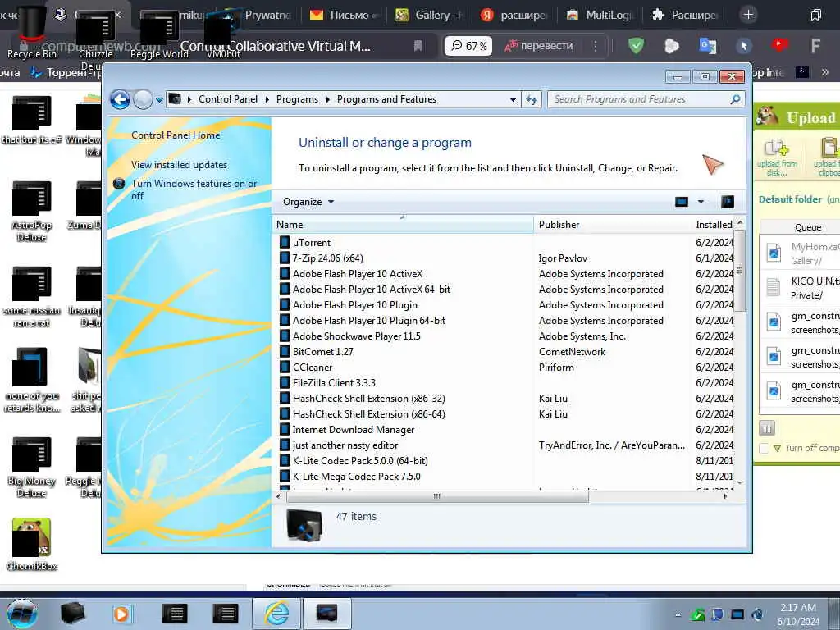Screen dimensions: 840x630
Task: Switch to MultiLogin browser tab
Action: tap(599, 15)
